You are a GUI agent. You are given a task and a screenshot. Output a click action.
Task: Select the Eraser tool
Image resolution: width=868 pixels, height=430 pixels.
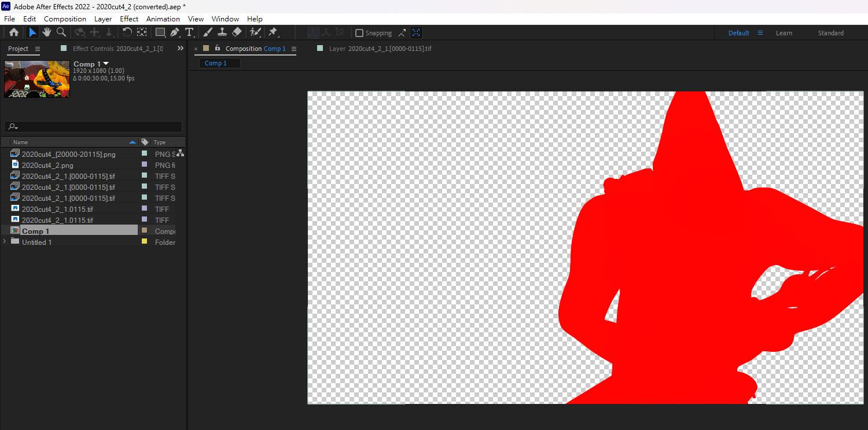(237, 32)
